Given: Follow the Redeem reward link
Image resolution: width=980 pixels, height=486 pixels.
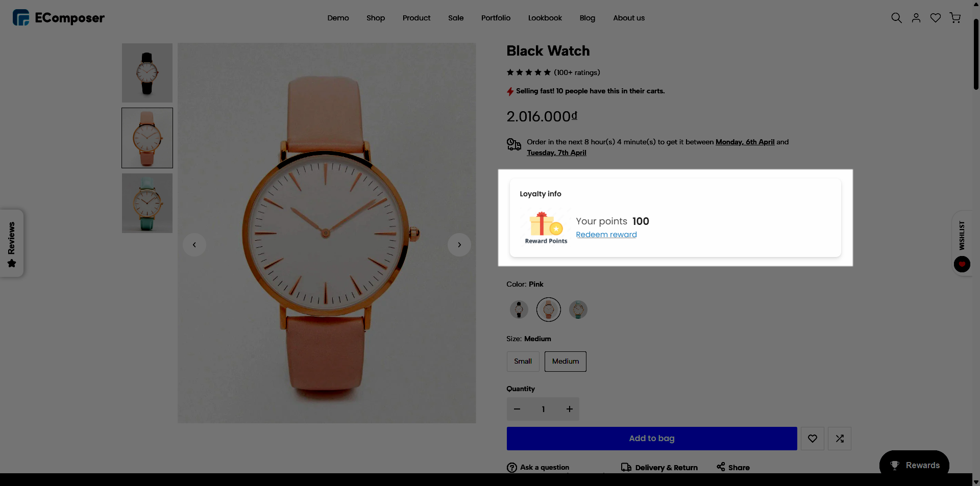Looking at the screenshot, I should [x=606, y=235].
